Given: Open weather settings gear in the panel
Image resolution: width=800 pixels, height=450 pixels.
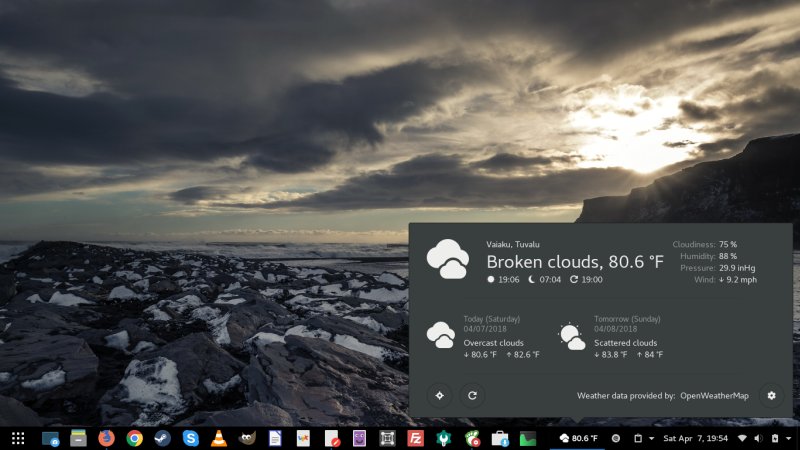Looking at the screenshot, I should [x=771, y=395].
